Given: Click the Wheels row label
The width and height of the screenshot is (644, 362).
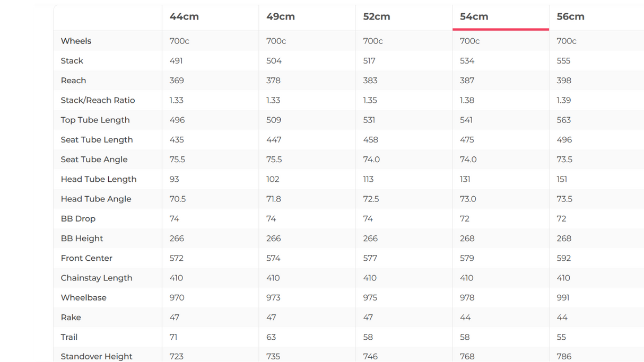Looking at the screenshot, I should tap(76, 41).
